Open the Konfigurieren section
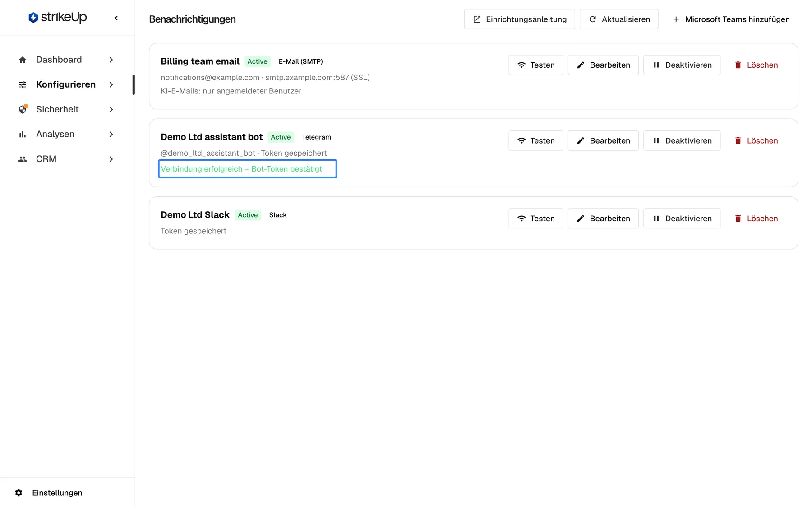This screenshot has height=508, width=812. coord(66,84)
